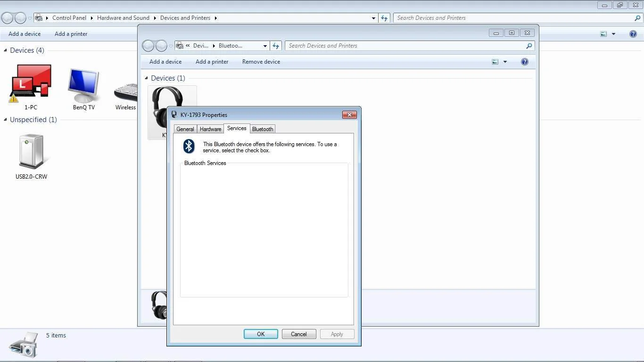Click Remove device in Bluetooth window
Viewport: 644px width, 362px height.
point(261,62)
